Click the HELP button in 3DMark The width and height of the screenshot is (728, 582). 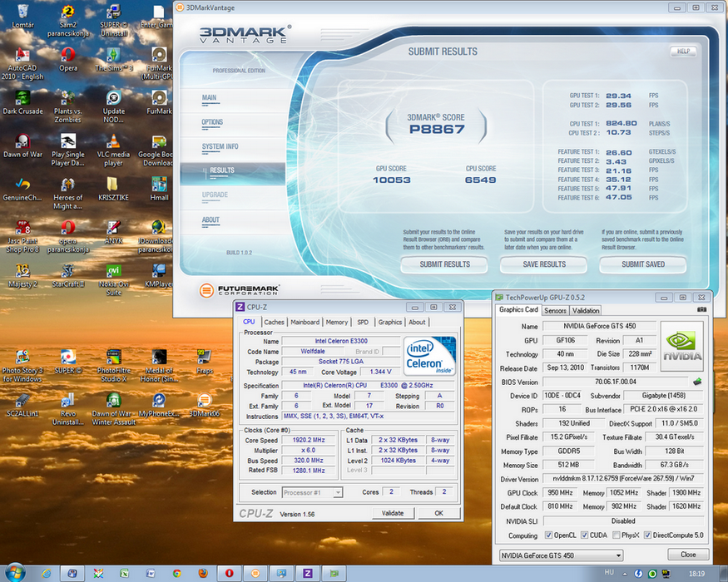(x=683, y=51)
